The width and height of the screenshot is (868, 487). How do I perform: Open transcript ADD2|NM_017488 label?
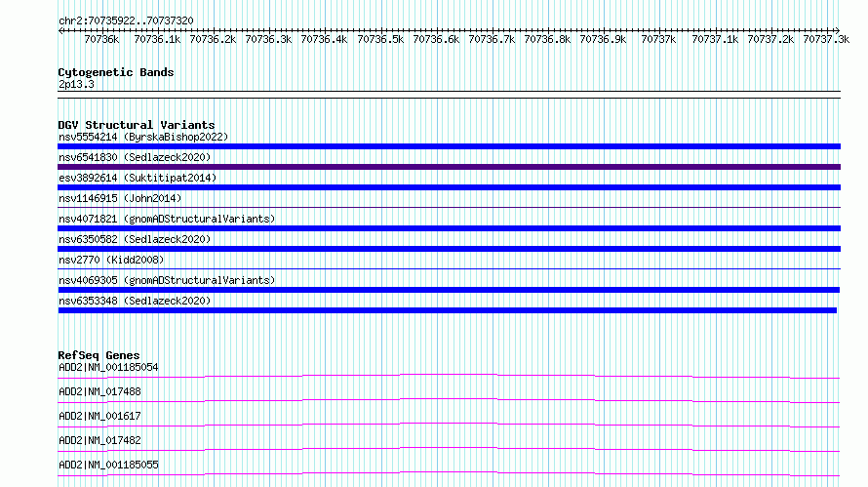pyautogui.click(x=99, y=391)
